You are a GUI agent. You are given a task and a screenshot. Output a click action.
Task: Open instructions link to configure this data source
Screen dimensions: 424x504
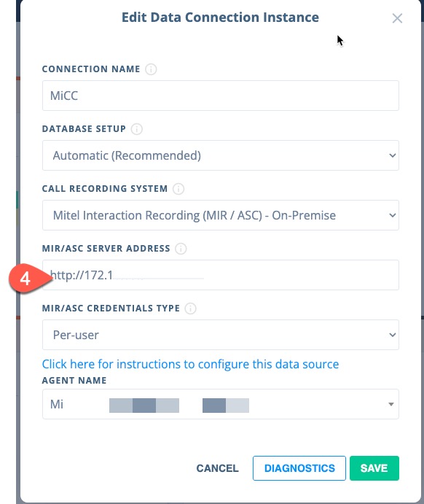point(190,364)
